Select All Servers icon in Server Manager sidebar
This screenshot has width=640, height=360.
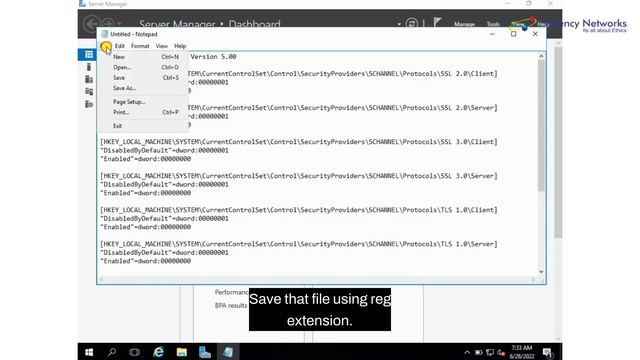tap(89, 79)
